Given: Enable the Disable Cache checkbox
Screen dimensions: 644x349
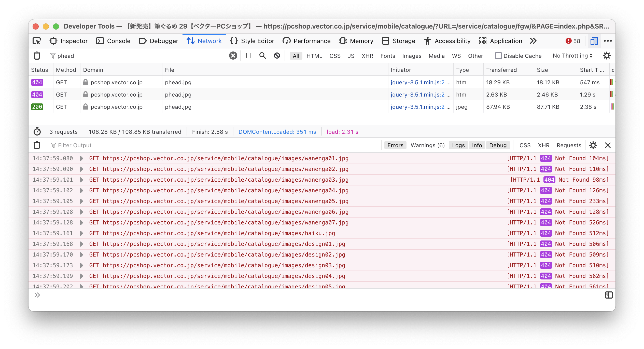Looking at the screenshot, I should 498,56.
